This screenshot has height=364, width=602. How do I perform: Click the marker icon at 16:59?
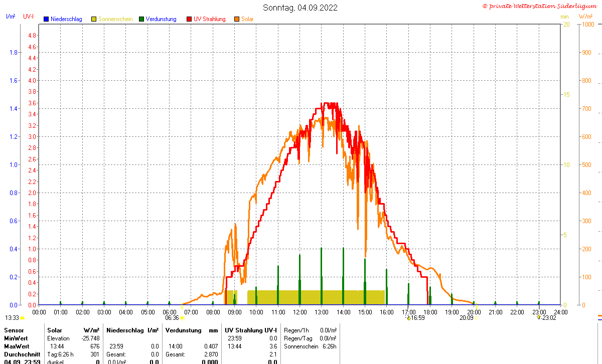click(408, 317)
